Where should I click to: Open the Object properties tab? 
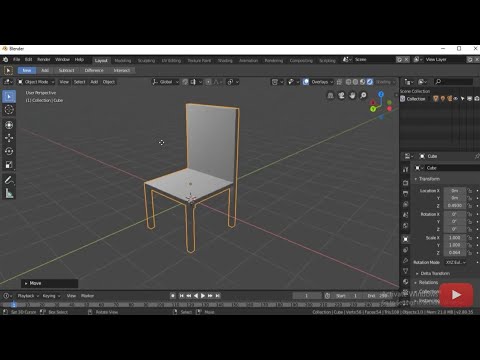click(406, 239)
